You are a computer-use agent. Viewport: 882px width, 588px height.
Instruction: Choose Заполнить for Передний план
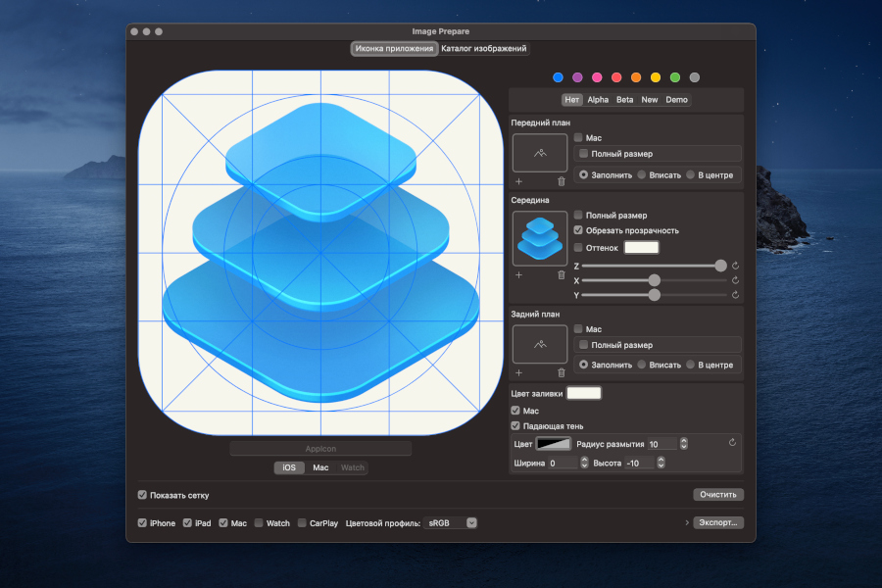click(583, 175)
